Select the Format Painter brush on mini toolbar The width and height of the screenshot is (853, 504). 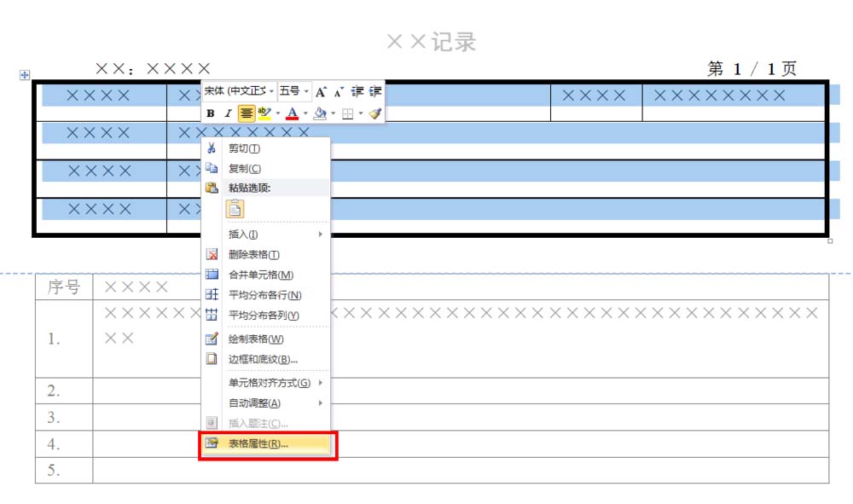(374, 113)
